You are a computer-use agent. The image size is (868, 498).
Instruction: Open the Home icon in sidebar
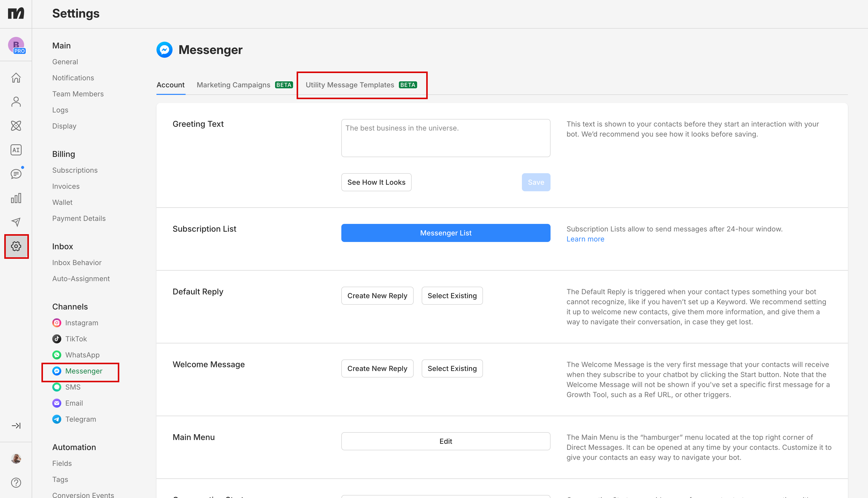tap(16, 78)
